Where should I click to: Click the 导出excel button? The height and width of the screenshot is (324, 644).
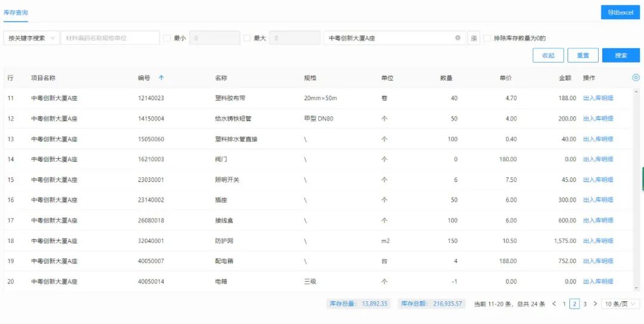pyautogui.click(x=621, y=13)
